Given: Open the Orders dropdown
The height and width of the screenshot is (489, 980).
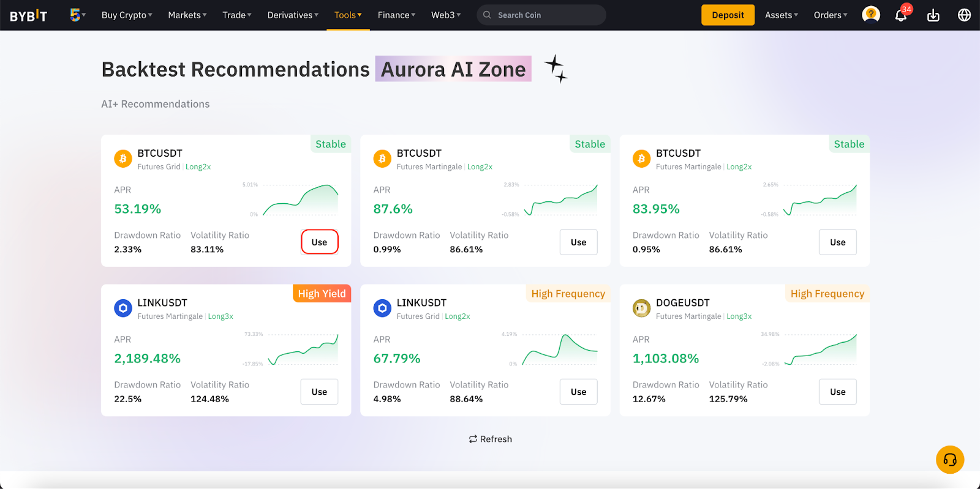Looking at the screenshot, I should pos(830,15).
